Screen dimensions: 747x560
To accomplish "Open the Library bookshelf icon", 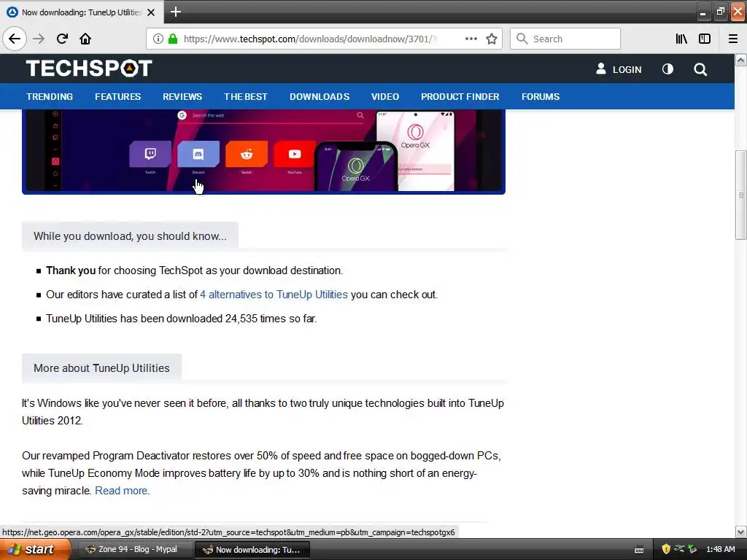I will (x=681, y=39).
